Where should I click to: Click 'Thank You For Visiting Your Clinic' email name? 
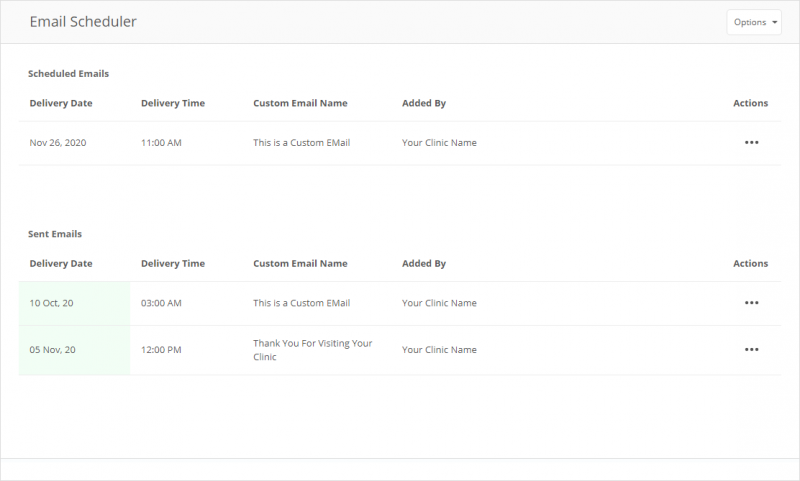[x=313, y=350]
